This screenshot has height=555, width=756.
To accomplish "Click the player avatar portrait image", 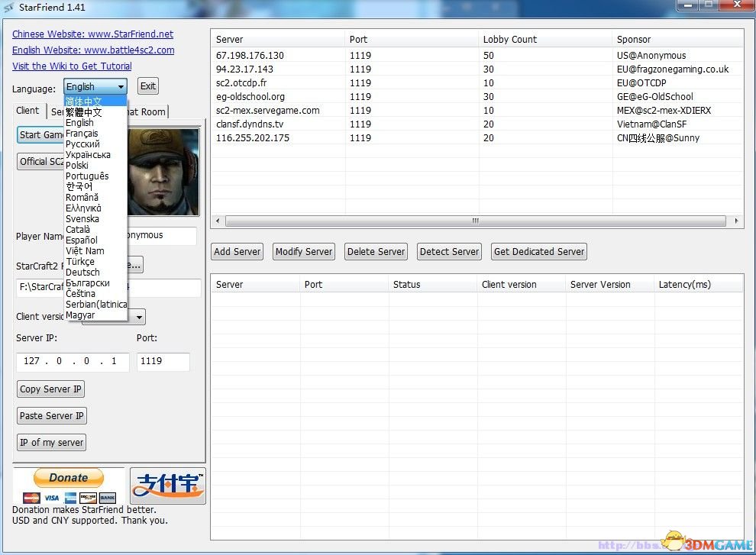I will tap(163, 172).
